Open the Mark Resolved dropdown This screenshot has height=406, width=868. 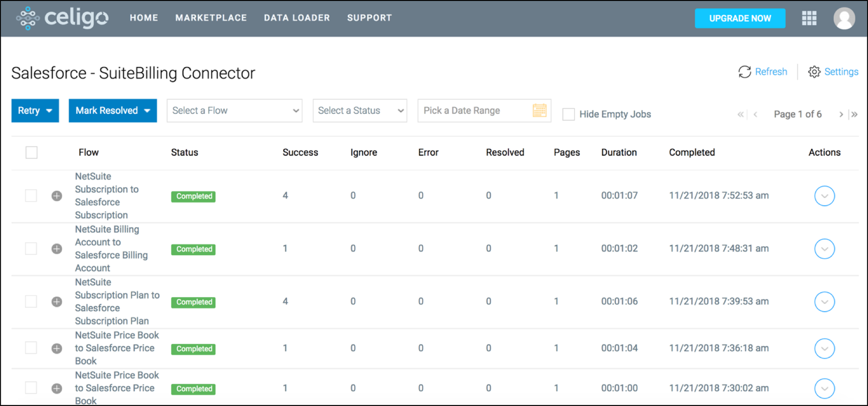(113, 111)
